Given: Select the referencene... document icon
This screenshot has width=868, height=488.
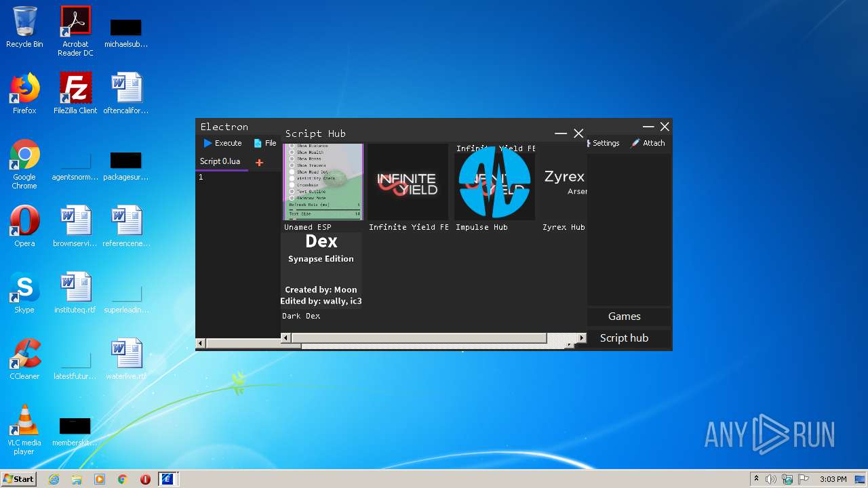Looking at the screenshot, I should tap(126, 226).
